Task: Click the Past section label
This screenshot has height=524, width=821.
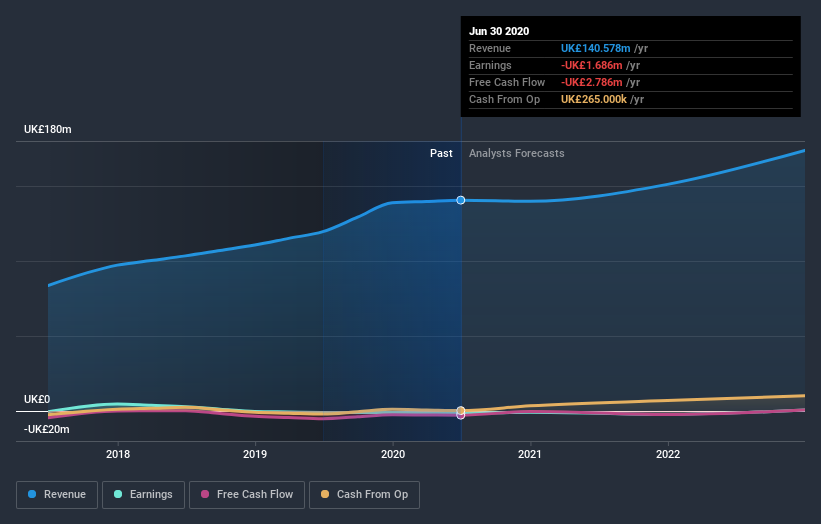Action: click(441, 153)
